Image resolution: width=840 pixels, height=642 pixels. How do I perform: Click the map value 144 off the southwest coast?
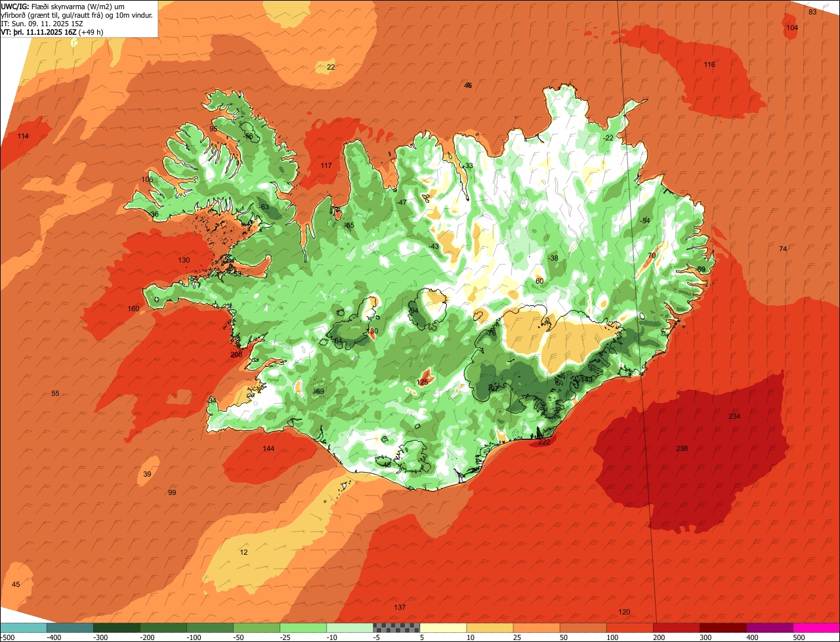[268, 448]
